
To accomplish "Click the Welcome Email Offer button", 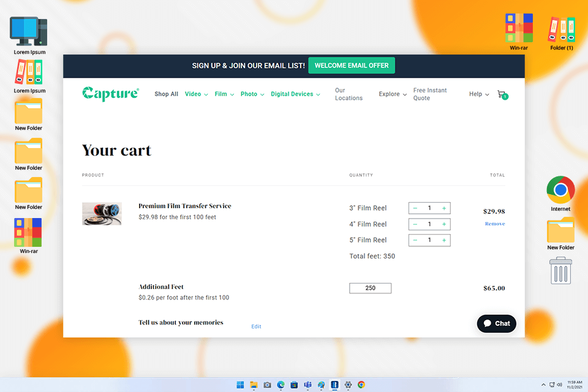I will click(352, 66).
